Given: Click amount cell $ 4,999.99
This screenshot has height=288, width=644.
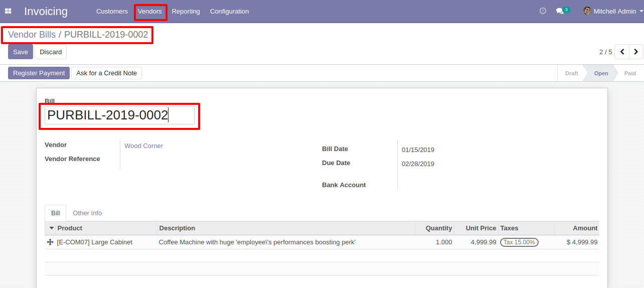Looking at the screenshot, I should (x=577, y=242).
